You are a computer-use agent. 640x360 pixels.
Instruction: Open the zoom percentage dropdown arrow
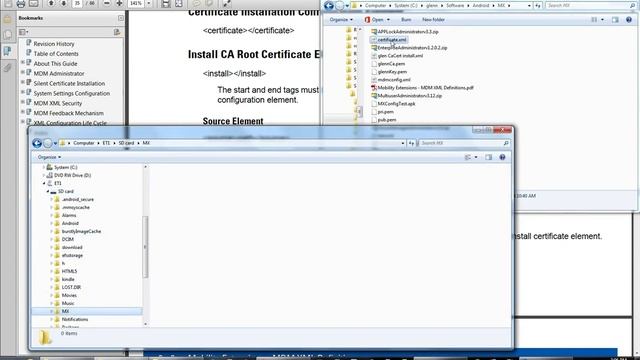coord(149,3)
